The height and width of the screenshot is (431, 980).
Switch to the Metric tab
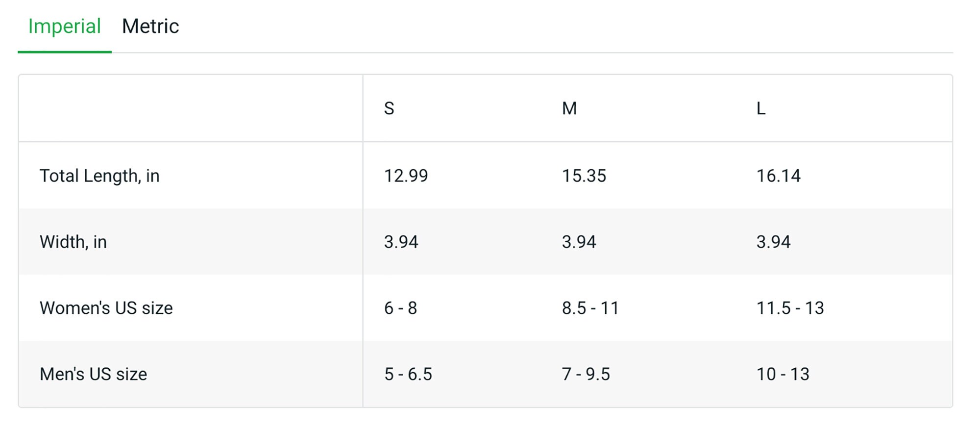tap(150, 26)
